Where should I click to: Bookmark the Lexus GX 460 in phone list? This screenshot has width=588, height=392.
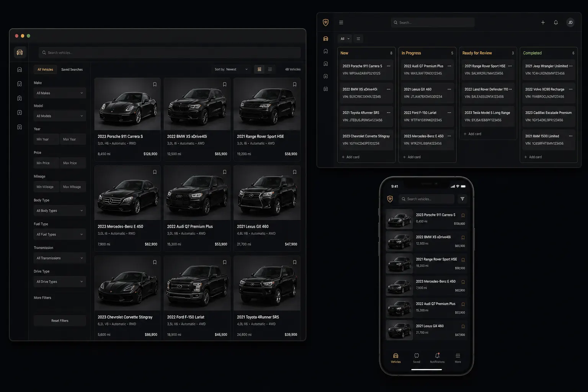(463, 327)
